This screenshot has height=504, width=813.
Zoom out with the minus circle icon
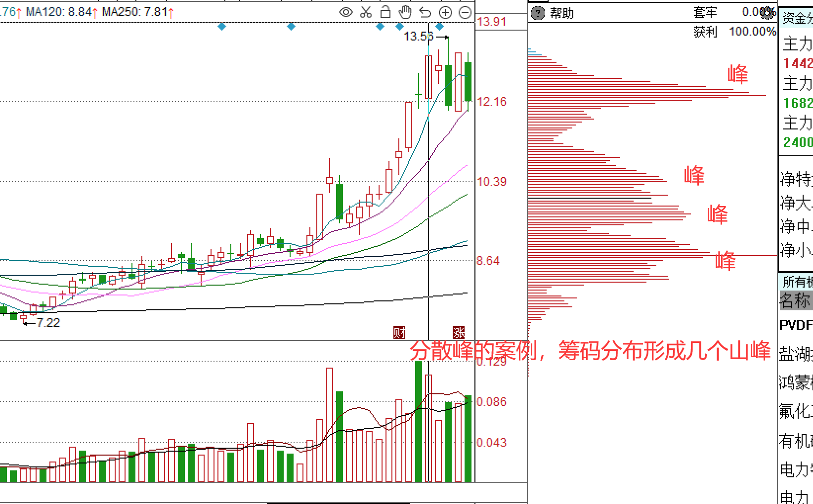pyautogui.click(x=465, y=12)
